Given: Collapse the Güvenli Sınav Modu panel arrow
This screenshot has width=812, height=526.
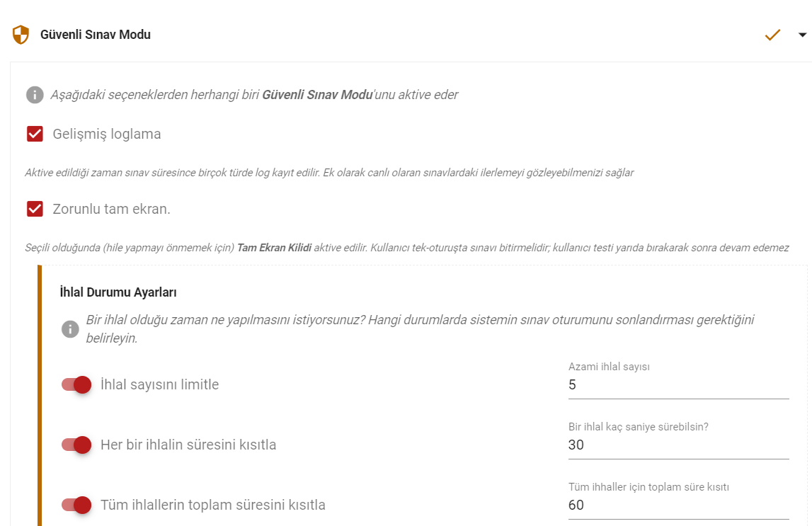Looking at the screenshot, I should 802,35.
